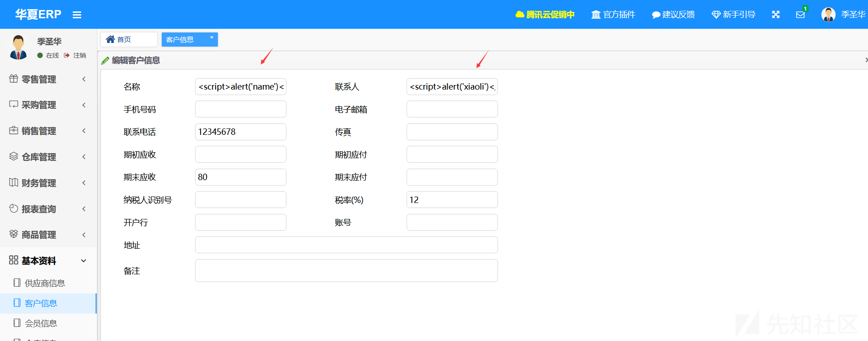Open 建议反馈 feedback link
This screenshot has height=341, width=868.
pos(673,15)
